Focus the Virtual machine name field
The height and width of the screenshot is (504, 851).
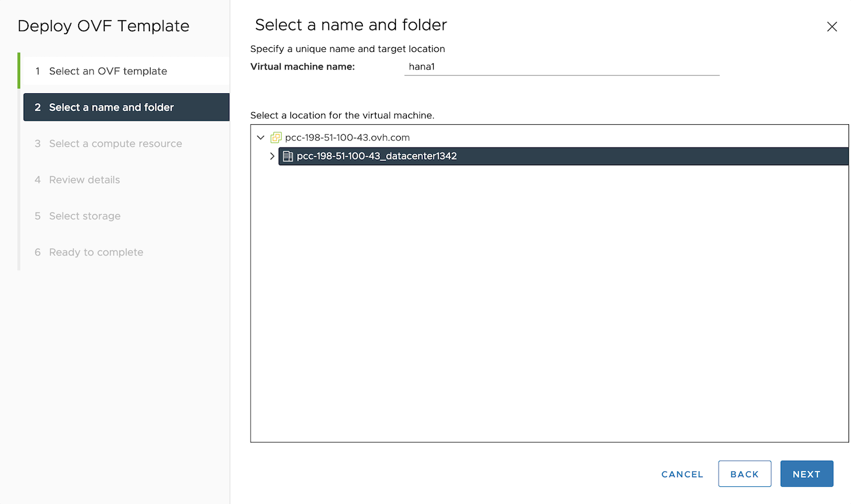click(x=561, y=67)
